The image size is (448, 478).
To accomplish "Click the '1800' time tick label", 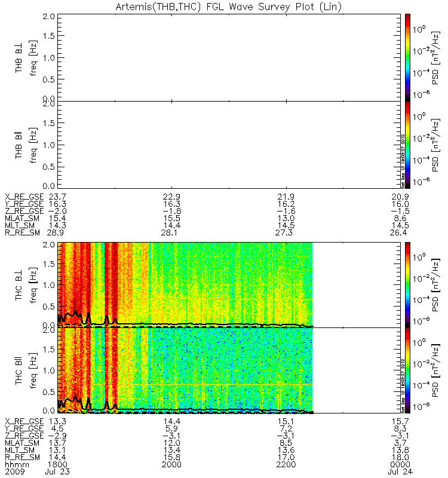I will pos(57,465).
